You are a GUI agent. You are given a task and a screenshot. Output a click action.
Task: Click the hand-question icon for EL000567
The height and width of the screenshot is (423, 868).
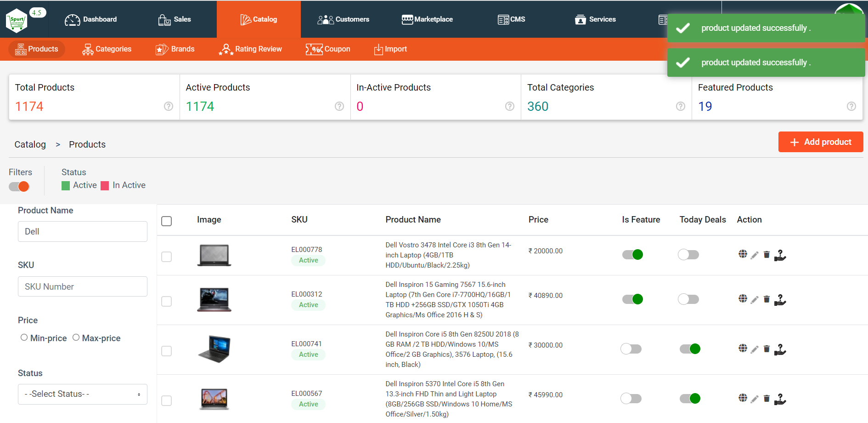click(x=780, y=399)
